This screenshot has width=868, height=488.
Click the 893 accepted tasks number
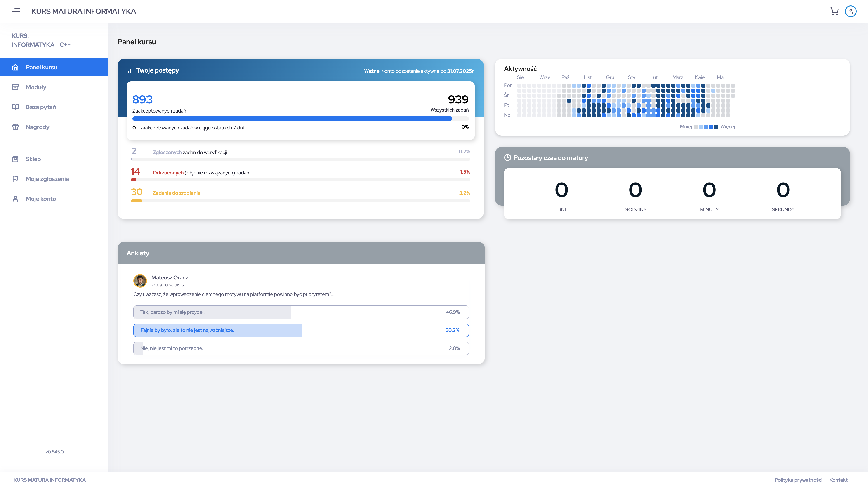(143, 100)
